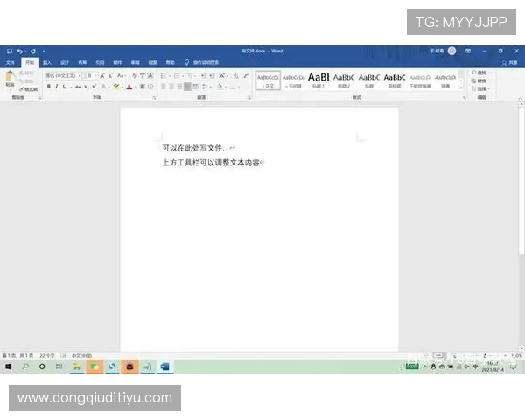Image resolution: width=525 pixels, height=420 pixels.
Task: Apply the 正文 (Normal) style
Action: pyautogui.click(x=268, y=80)
